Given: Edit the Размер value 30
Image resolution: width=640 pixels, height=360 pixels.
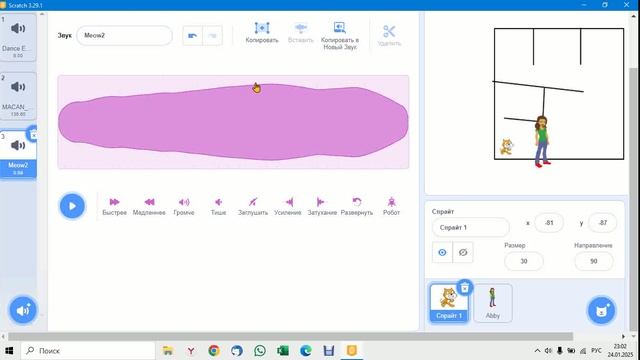Looking at the screenshot, I should (524, 261).
